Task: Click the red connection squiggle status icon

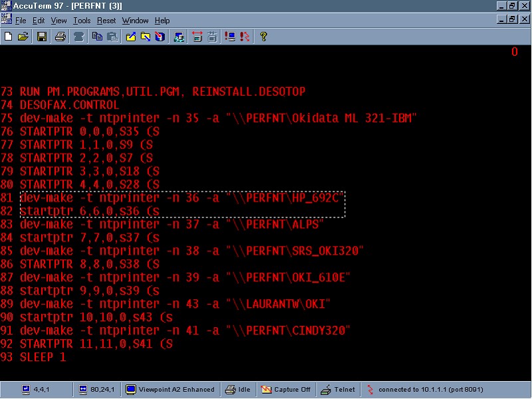Action: pyautogui.click(x=370, y=390)
